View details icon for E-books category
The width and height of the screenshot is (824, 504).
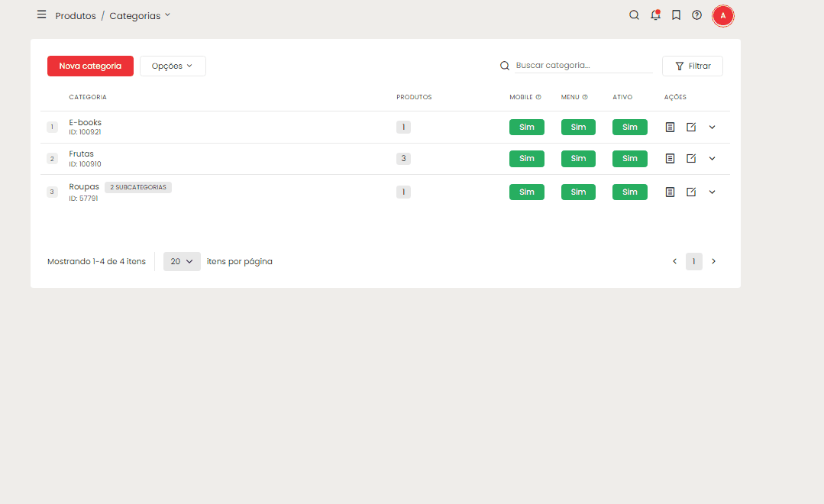tap(670, 127)
